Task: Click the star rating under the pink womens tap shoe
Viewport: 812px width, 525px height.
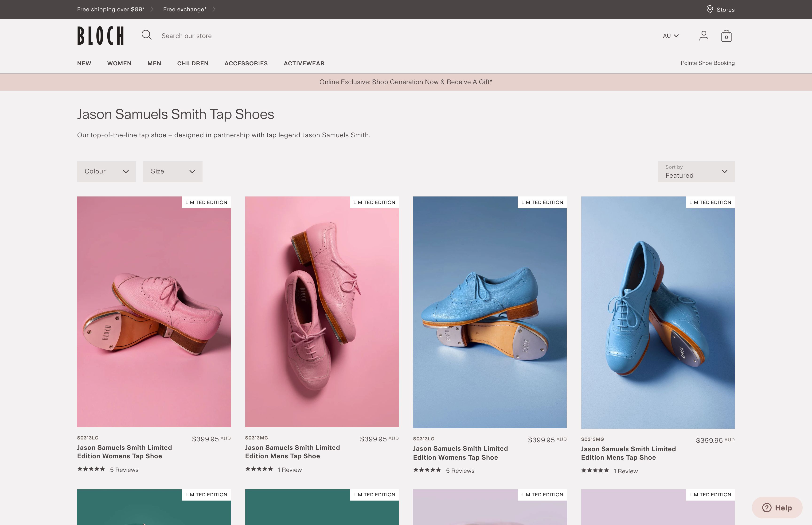Action: coord(91,469)
